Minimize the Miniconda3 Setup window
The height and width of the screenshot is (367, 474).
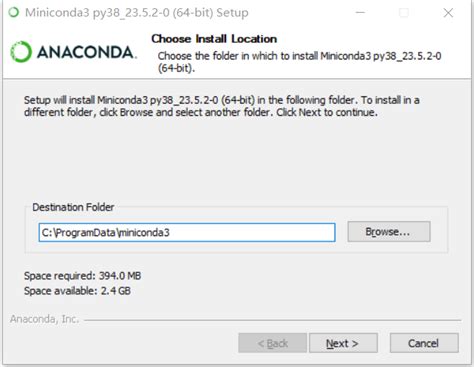(360, 13)
